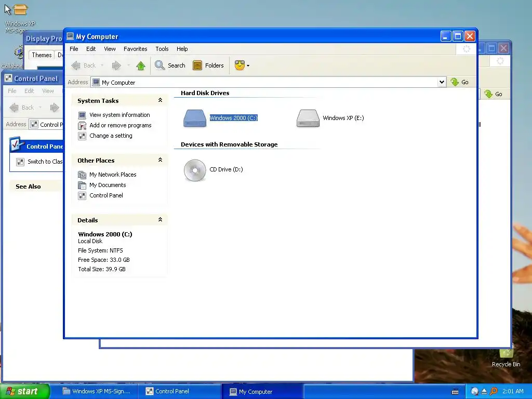Click the My Documents folder icon
Screen dimensions: 532x399
point(82,185)
